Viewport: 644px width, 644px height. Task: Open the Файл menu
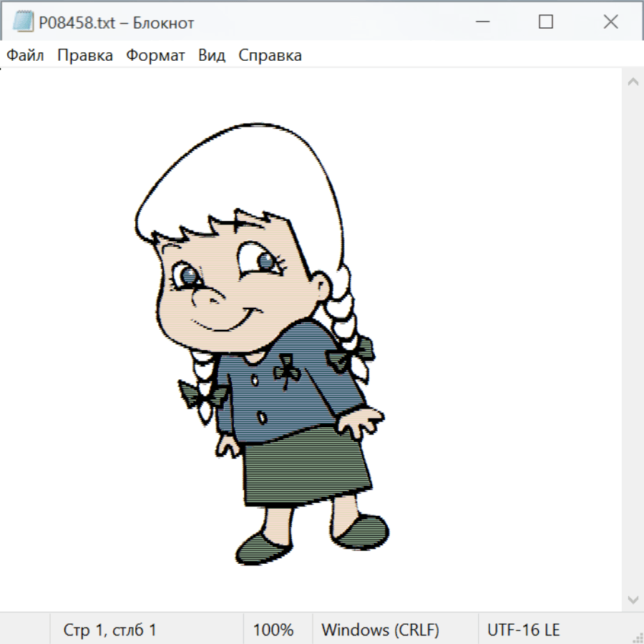pos(25,56)
